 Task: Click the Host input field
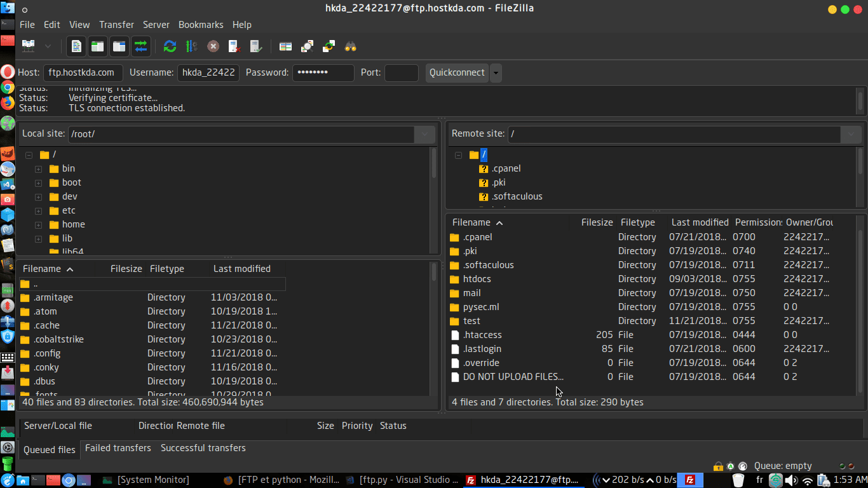[83, 72]
